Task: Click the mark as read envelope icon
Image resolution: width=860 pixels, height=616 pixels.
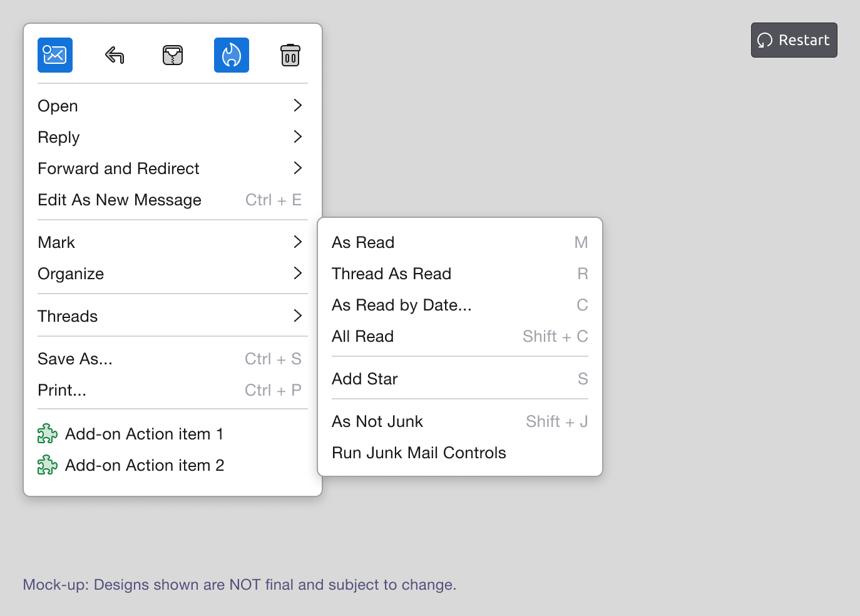Action: pos(55,55)
